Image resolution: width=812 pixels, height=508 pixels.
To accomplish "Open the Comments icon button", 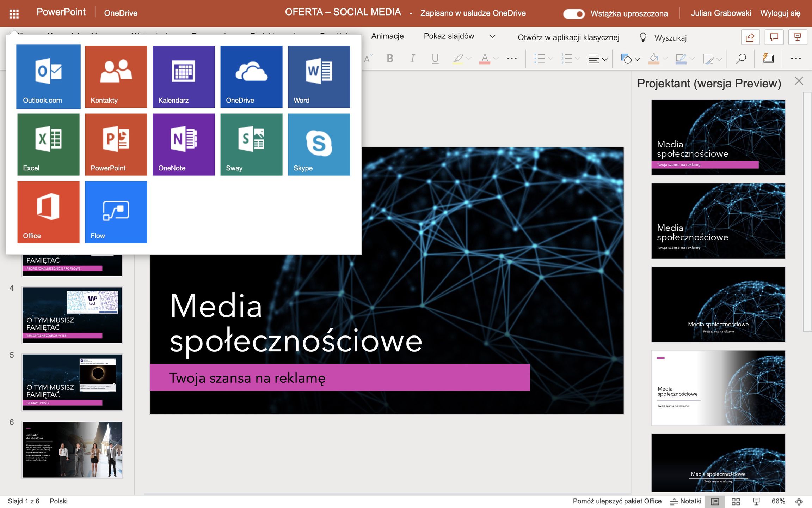I will click(x=774, y=37).
